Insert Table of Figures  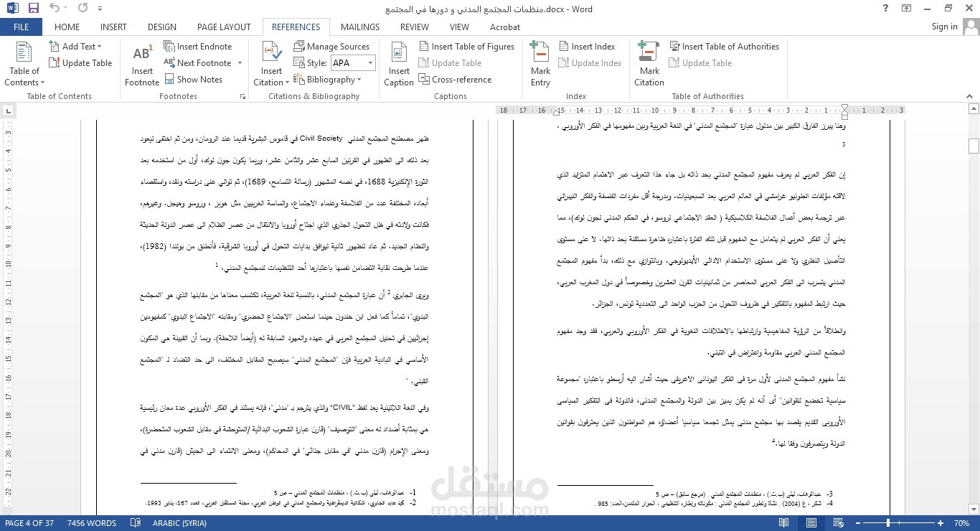pyautogui.click(x=467, y=46)
